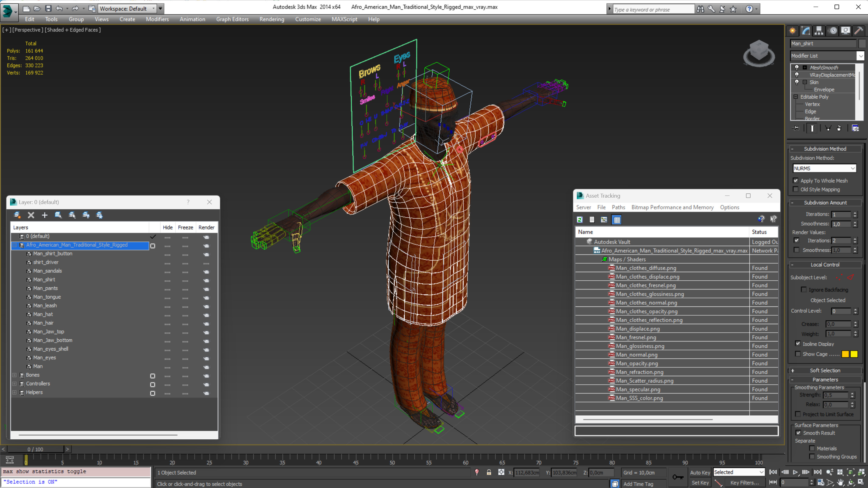Expand the Bones layer
868x488 pixels.
click(15, 375)
